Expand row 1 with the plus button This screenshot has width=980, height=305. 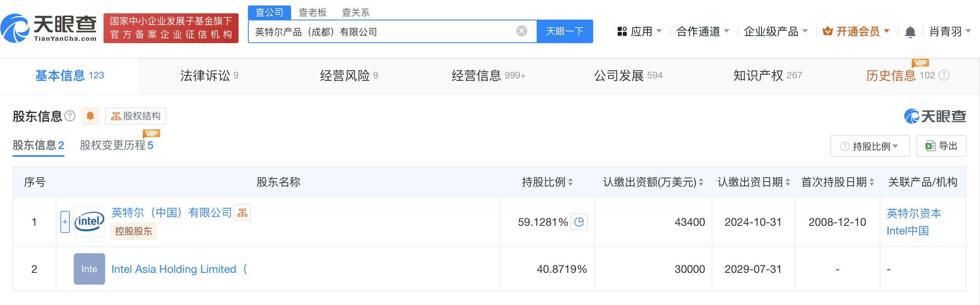pyautogui.click(x=65, y=222)
